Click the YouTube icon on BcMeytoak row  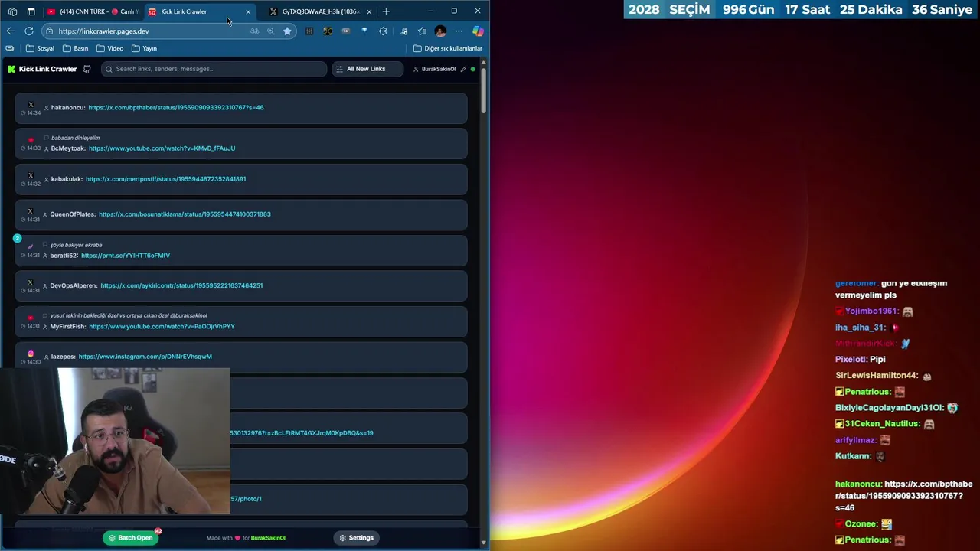[31, 140]
